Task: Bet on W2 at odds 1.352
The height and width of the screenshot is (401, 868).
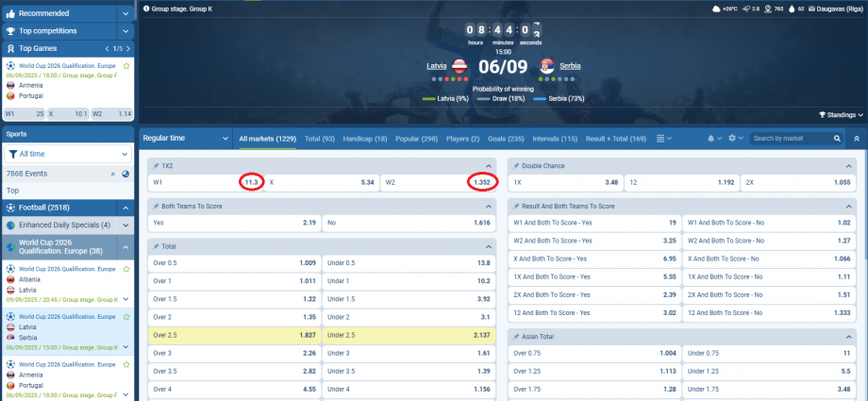Action: point(438,182)
